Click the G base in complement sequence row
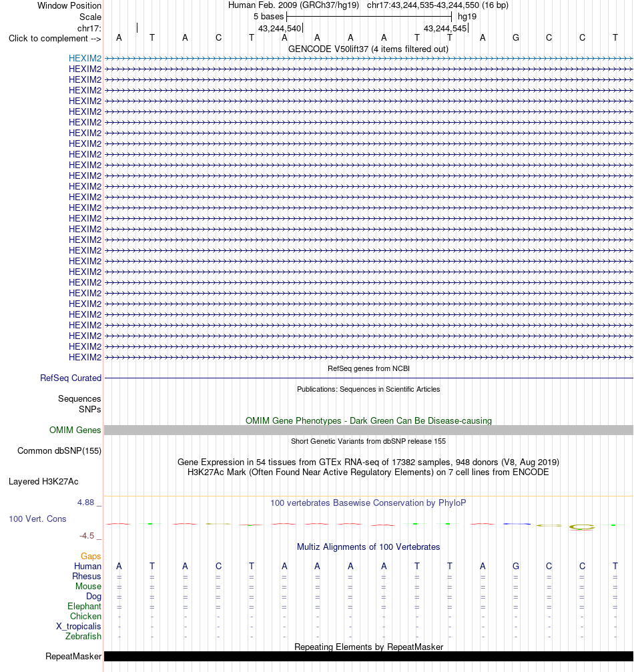The image size is (634, 672). click(x=516, y=38)
